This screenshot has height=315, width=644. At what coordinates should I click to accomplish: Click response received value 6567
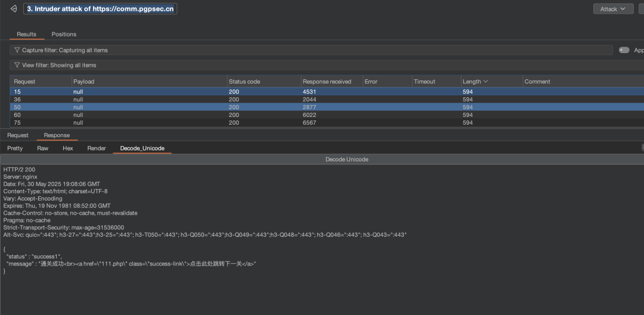309,123
